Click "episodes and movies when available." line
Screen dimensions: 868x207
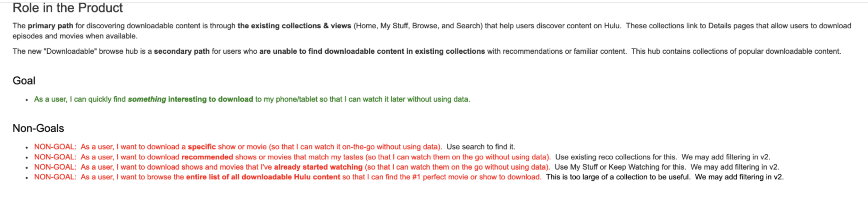point(75,36)
